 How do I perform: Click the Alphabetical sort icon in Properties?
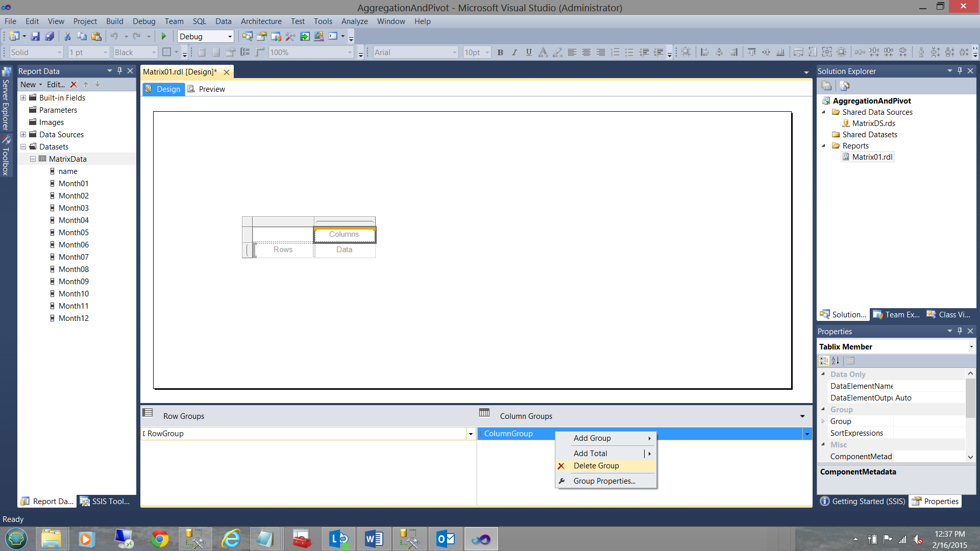836,361
